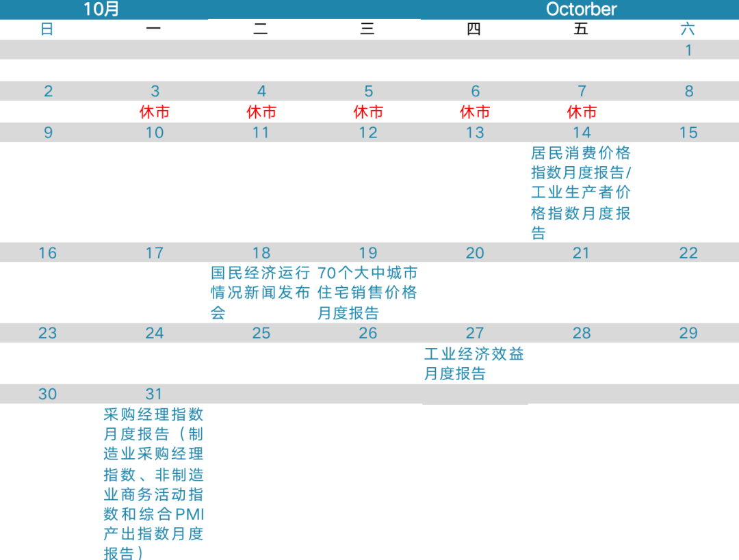This screenshot has height=560, width=739.
Task: Click the 10月 month title
Action: tap(101, 9)
